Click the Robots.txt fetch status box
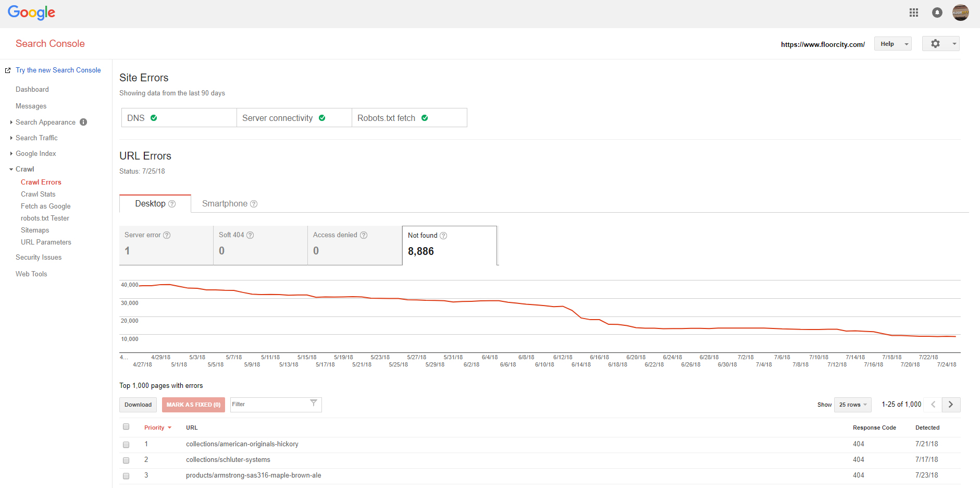Viewport: 980px width, 488px height. [x=410, y=118]
